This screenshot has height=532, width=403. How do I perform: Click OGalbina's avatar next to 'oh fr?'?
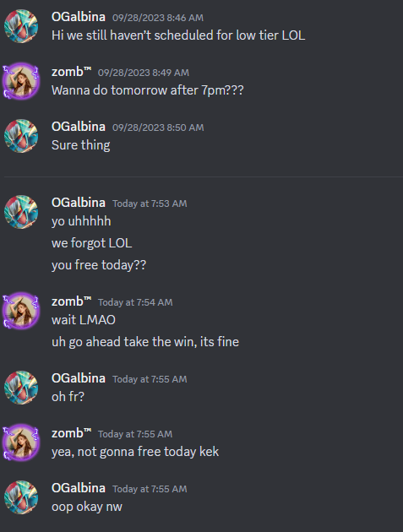[x=21, y=388]
